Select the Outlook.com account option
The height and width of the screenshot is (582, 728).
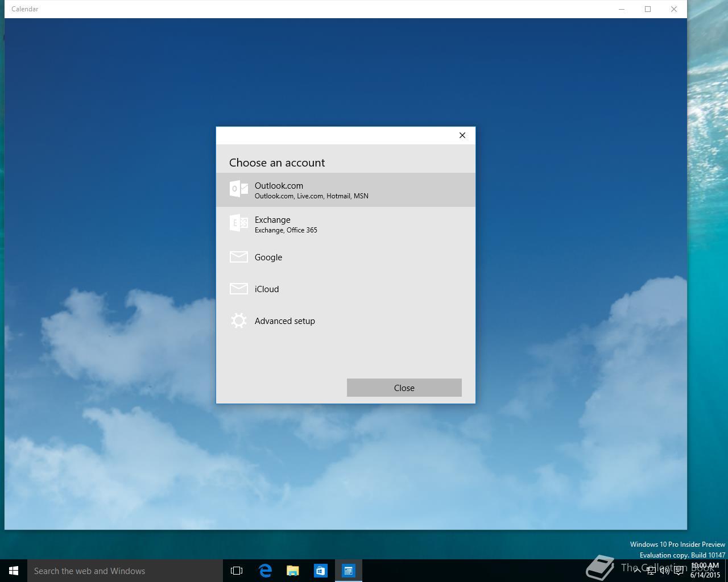(x=346, y=190)
